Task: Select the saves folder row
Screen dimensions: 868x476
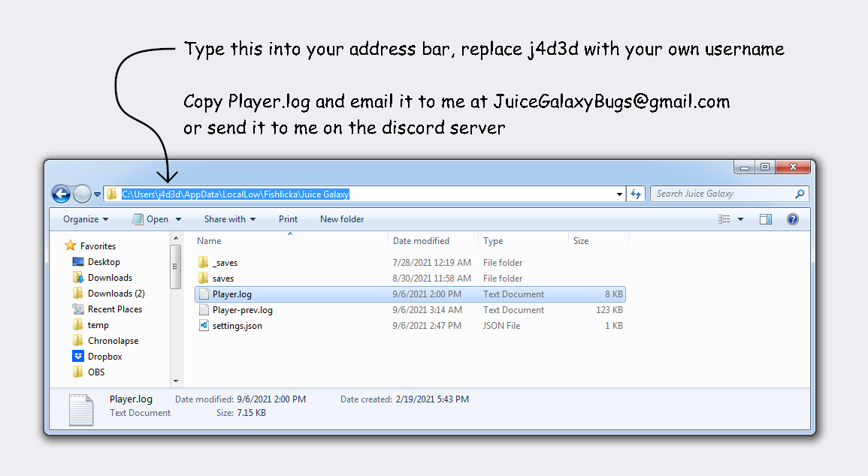Action: tap(410, 279)
